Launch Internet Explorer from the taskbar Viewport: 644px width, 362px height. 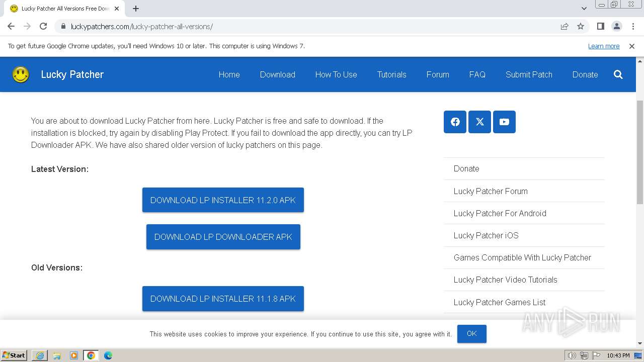pos(40,355)
